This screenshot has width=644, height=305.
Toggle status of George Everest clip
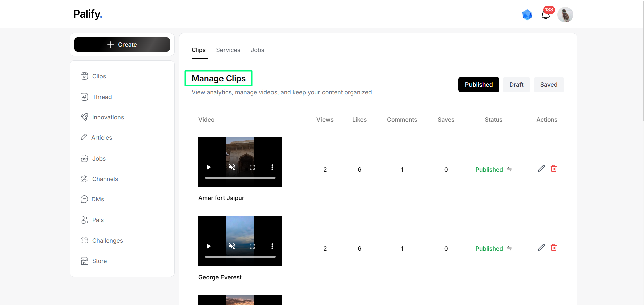pos(509,248)
